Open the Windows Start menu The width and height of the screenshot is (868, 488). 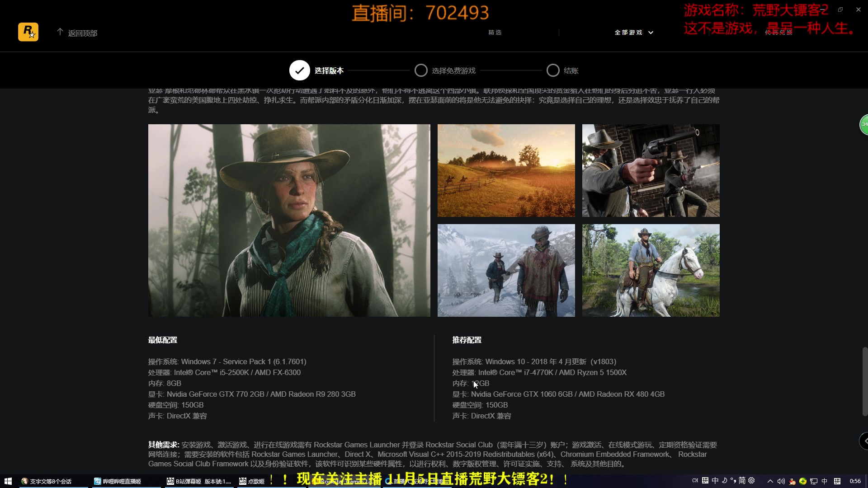point(8,481)
